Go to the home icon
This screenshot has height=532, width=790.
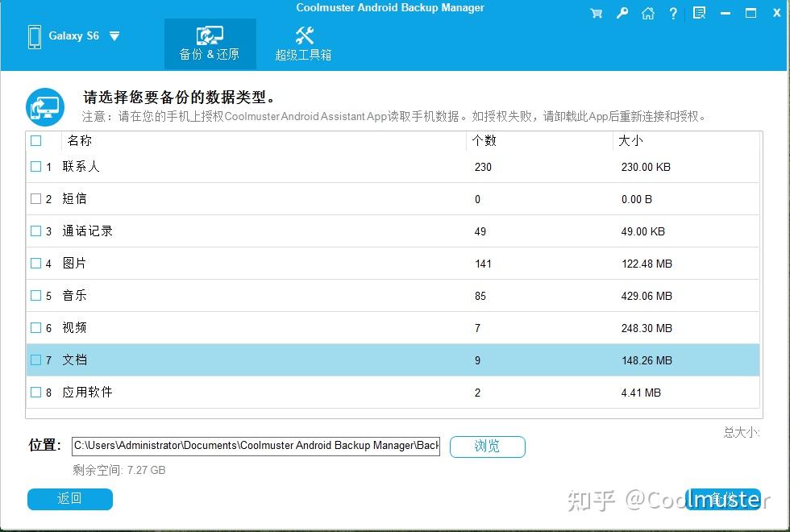[x=648, y=13]
